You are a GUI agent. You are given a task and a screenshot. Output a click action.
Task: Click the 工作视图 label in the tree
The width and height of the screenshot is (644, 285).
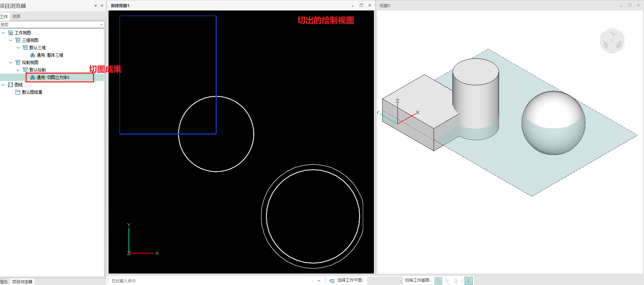pyautogui.click(x=23, y=33)
